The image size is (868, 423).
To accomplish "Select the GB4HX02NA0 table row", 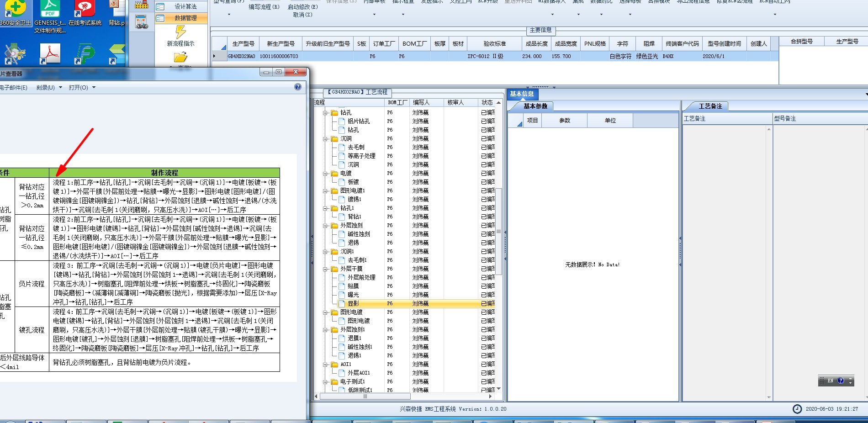I will tap(495, 56).
